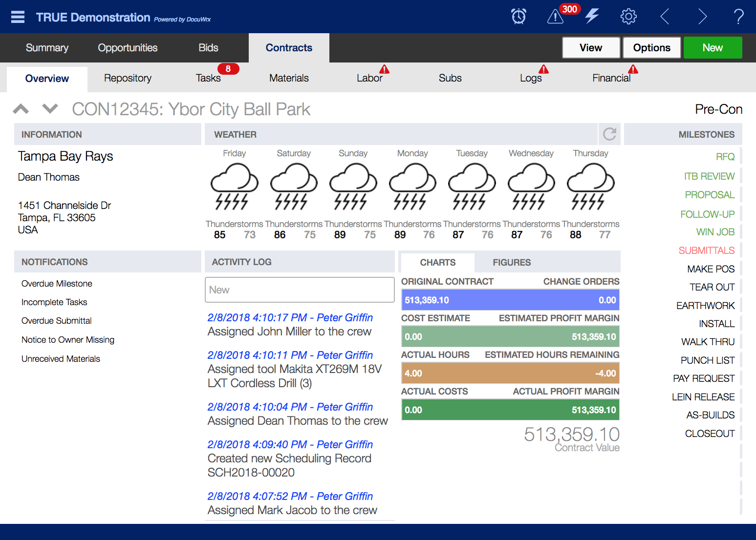Open the settings gear icon
This screenshot has width=756, height=540.
click(628, 16)
